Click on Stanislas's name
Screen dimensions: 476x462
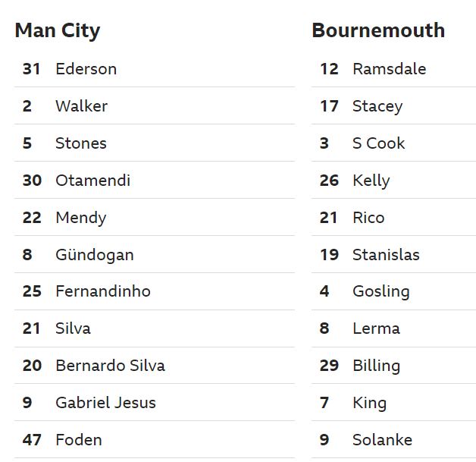(386, 255)
